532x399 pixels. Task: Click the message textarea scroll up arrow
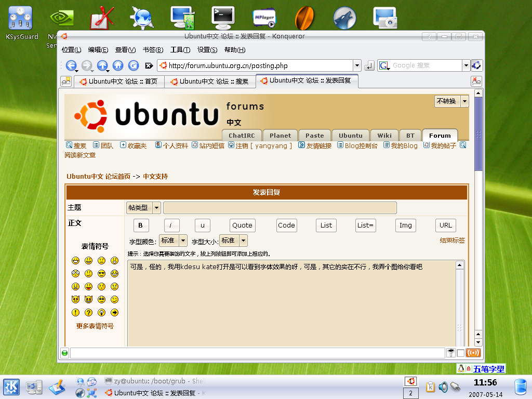tap(460, 265)
